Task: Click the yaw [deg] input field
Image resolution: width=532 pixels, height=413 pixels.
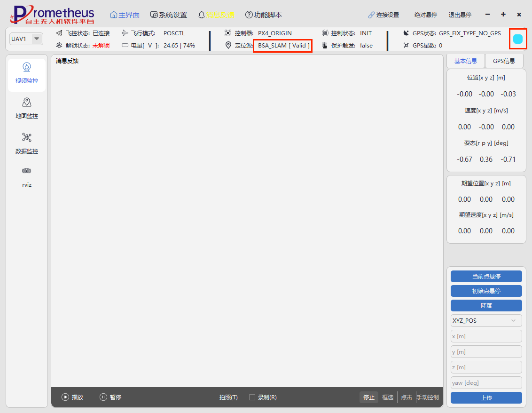Action: (486, 382)
